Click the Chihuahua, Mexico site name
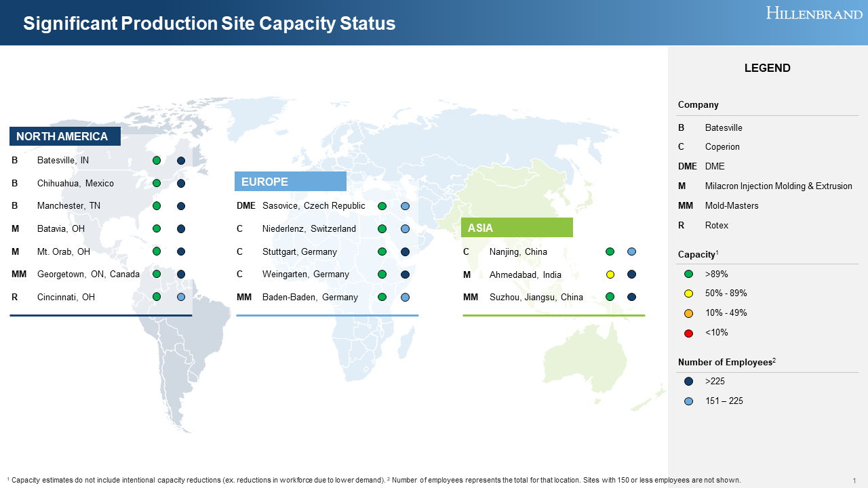Screen dimensions: 868x488 75,184
